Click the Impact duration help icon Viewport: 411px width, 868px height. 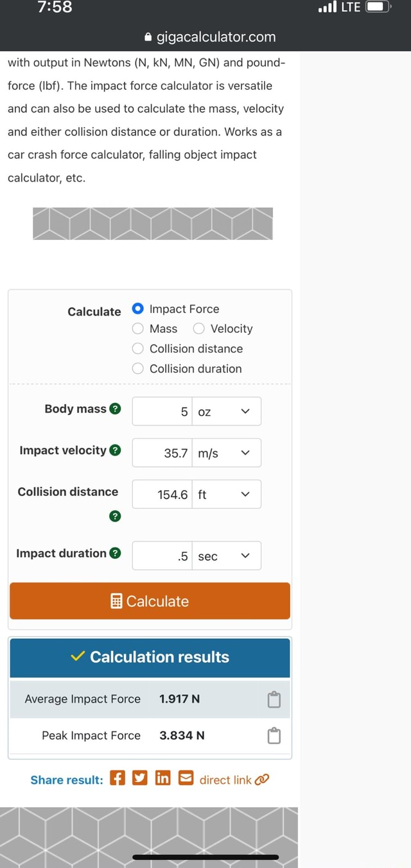(x=115, y=554)
